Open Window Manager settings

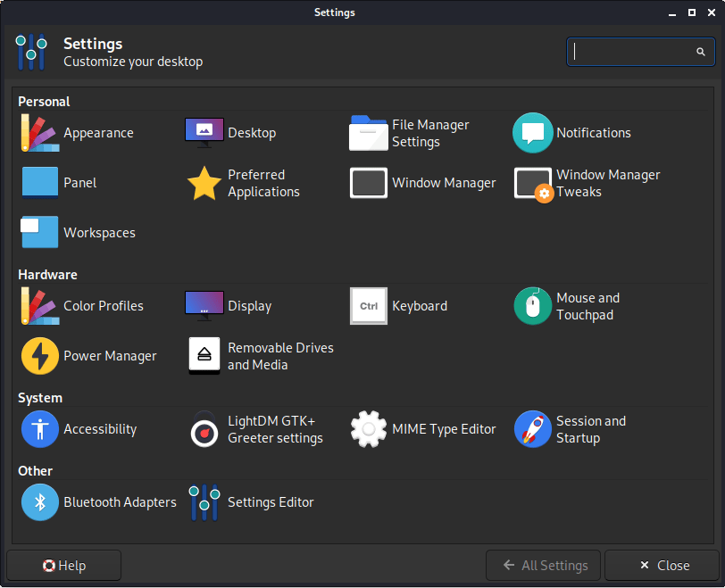click(x=369, y=183)
